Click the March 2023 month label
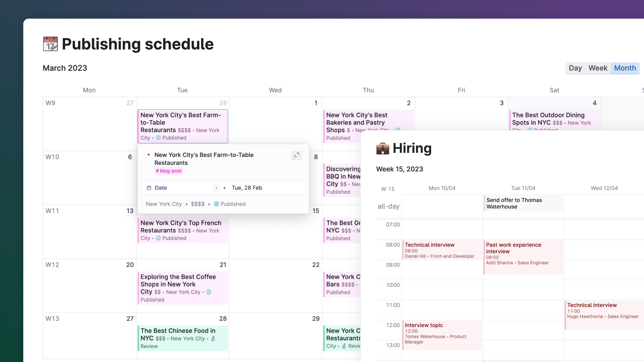 pos(65,68)
